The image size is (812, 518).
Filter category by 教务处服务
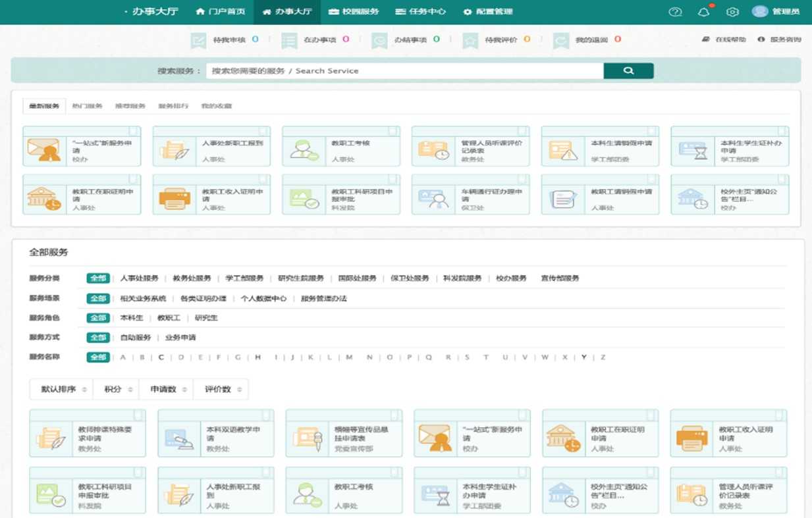pyautogui.click(x=192, y=278)
